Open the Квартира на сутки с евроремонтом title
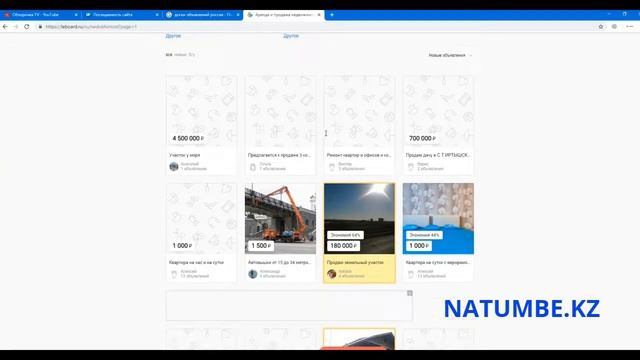640x360 pixels. pos(438,262)
